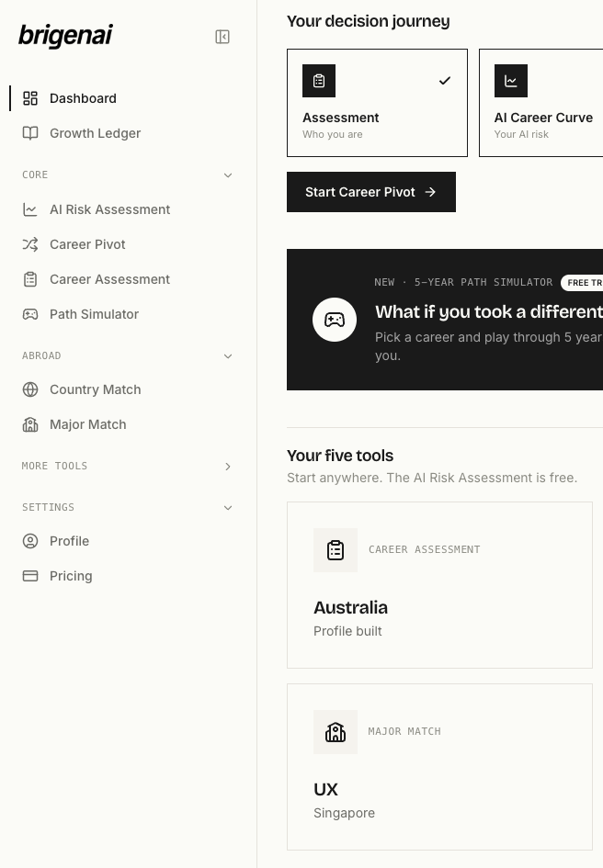The height and width of the screenshot is (868, 603).
Task: Click the Path Simulator gamepad sidebar icon
Action: (30, 314)
